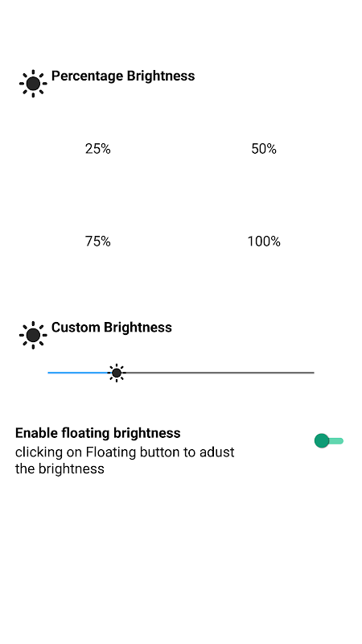The image size is (362, 644).
Task: Choose the 50% brightness preset
Action: pyautogui.click(x=264, y=149)
